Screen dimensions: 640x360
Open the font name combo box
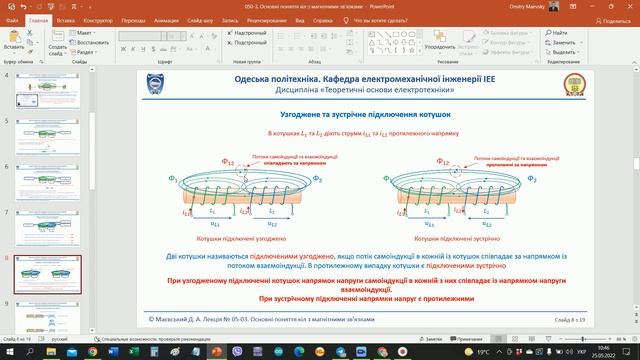tap(142, 36)
